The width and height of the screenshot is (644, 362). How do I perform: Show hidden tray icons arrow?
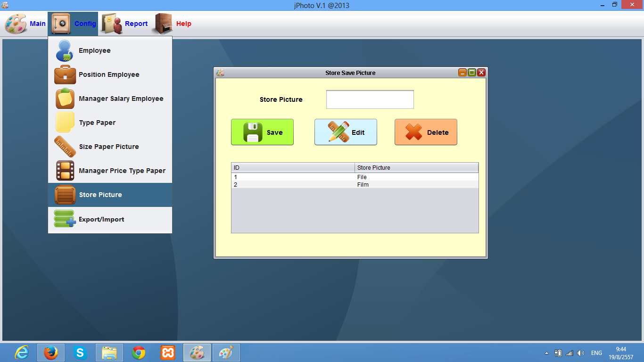(546, 353)
